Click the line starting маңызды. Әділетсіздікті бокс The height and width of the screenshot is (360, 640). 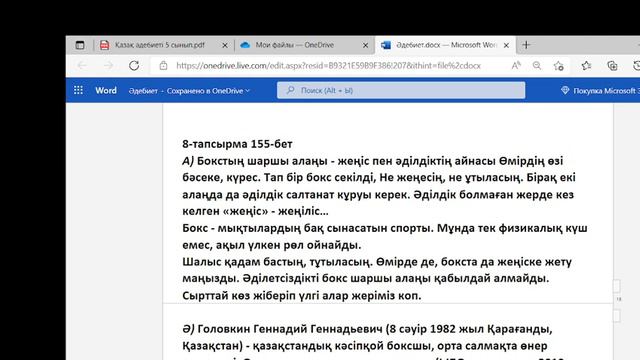click(366, 278)
